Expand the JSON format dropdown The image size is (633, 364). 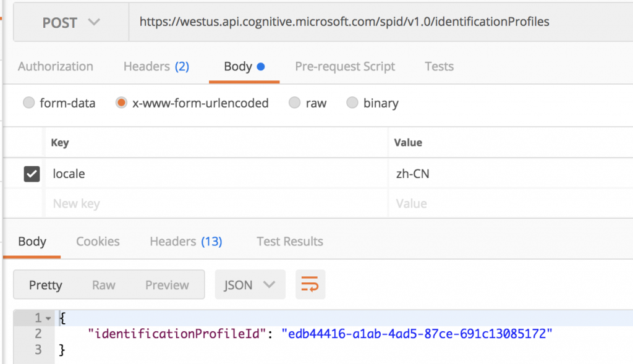pyautogui.click(x=250, y=285)
